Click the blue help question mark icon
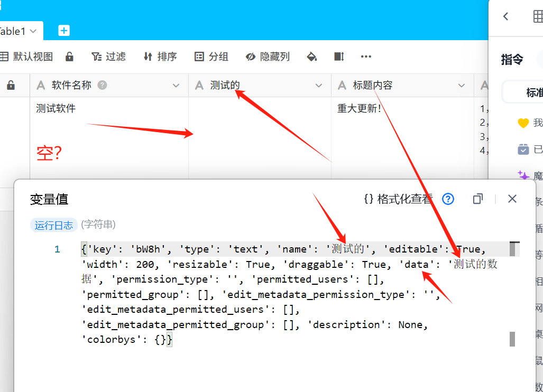The image size is (543, 392). click(448, 199)
